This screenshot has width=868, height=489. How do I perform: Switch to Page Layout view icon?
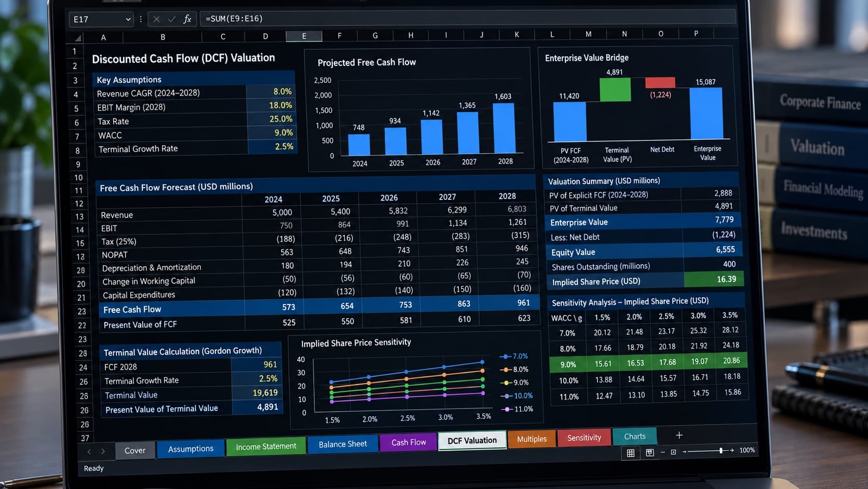tap(649, 453)
